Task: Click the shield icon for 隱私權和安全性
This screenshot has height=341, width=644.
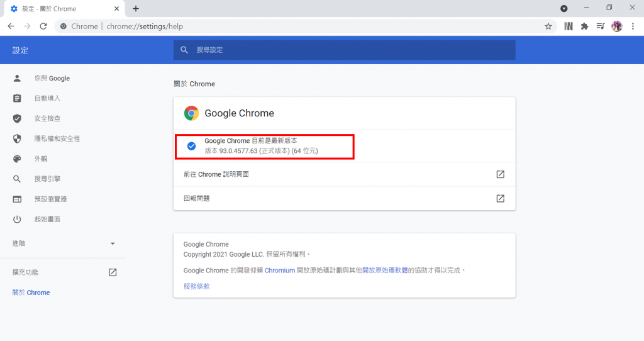Action: [17, 138]
